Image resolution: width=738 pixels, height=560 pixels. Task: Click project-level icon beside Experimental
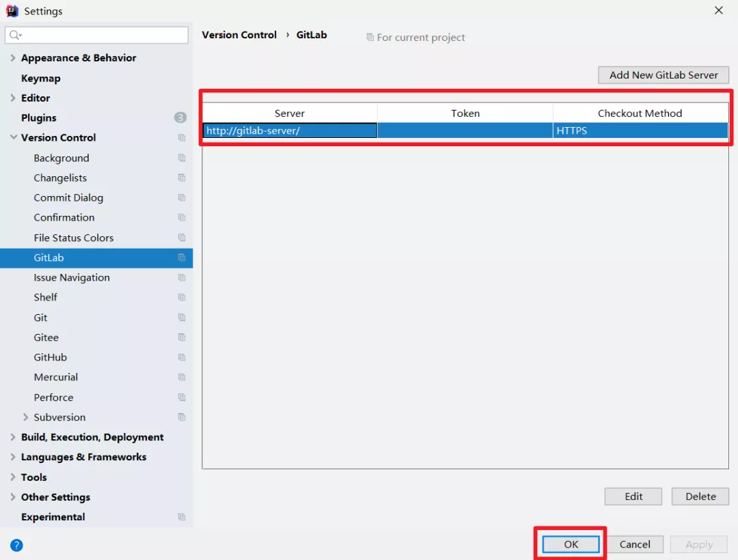[182, 517]
